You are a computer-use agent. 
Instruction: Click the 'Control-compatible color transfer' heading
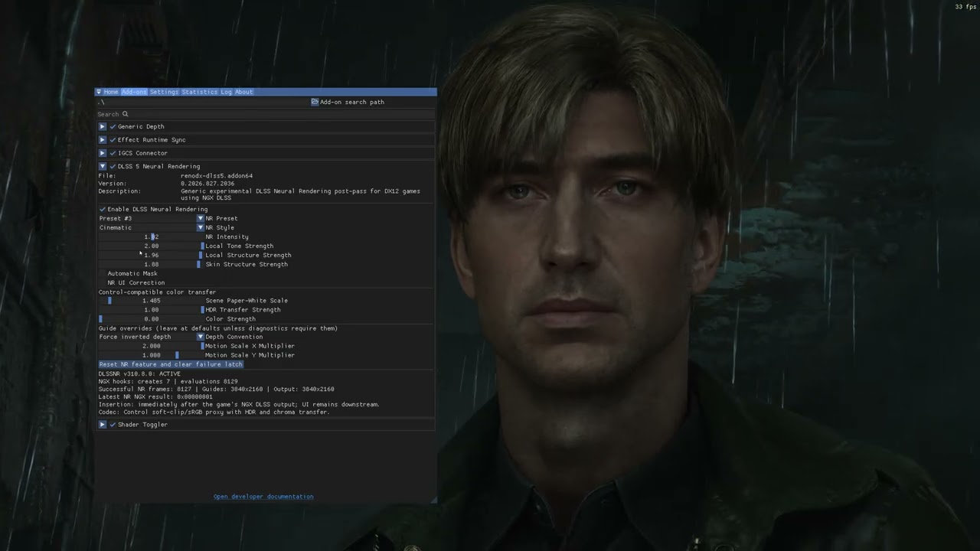pos(157,292)
